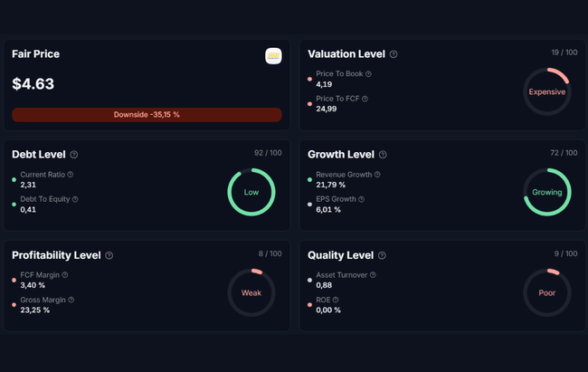
Task: Open help icon next to Growth Level
Action: (x=383, y=155)
